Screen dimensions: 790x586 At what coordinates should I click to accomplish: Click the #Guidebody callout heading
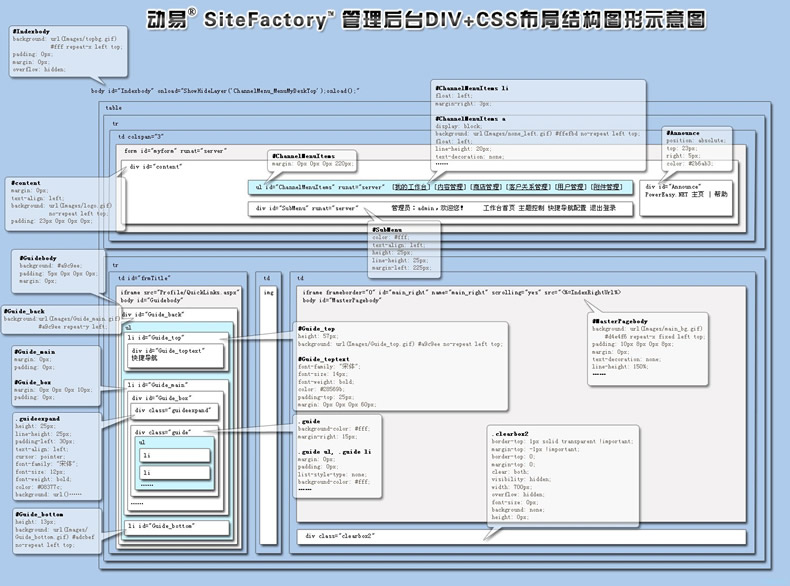click(x=38, y=258)
